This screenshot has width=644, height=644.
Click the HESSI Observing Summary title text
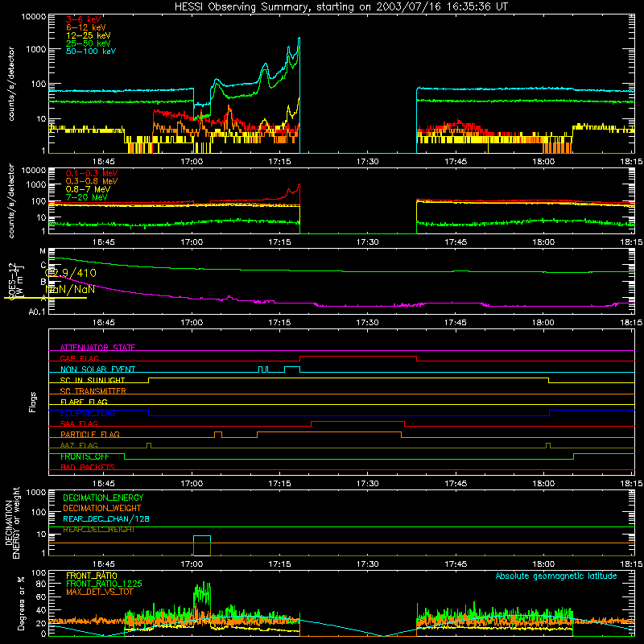[x=341, y=7]
